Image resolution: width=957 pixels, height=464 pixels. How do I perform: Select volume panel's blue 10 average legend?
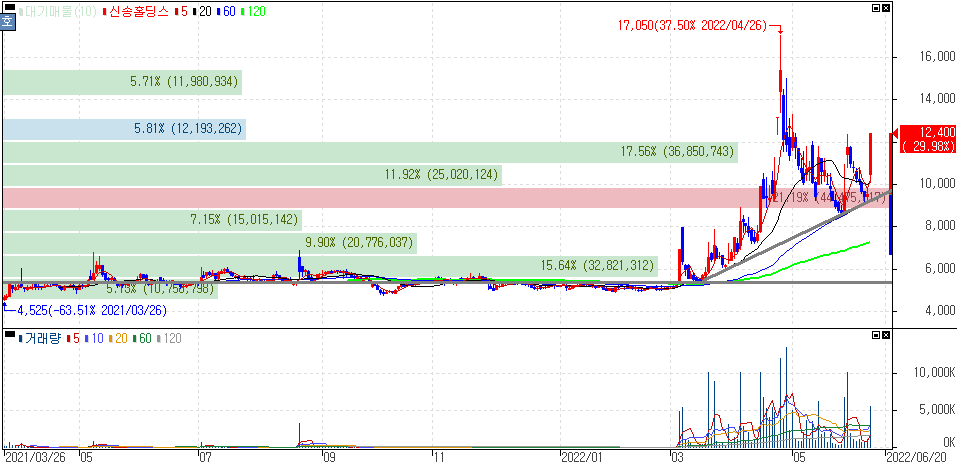point(94,338)
